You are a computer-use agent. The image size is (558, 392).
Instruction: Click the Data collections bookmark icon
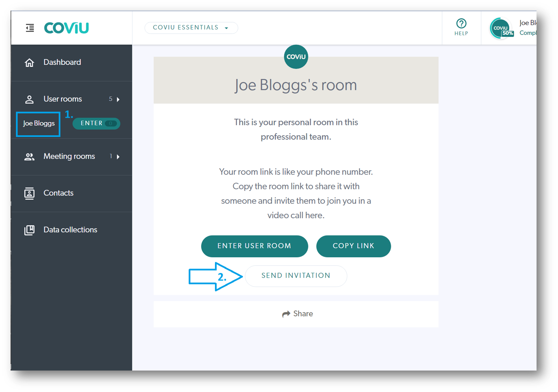29,230
